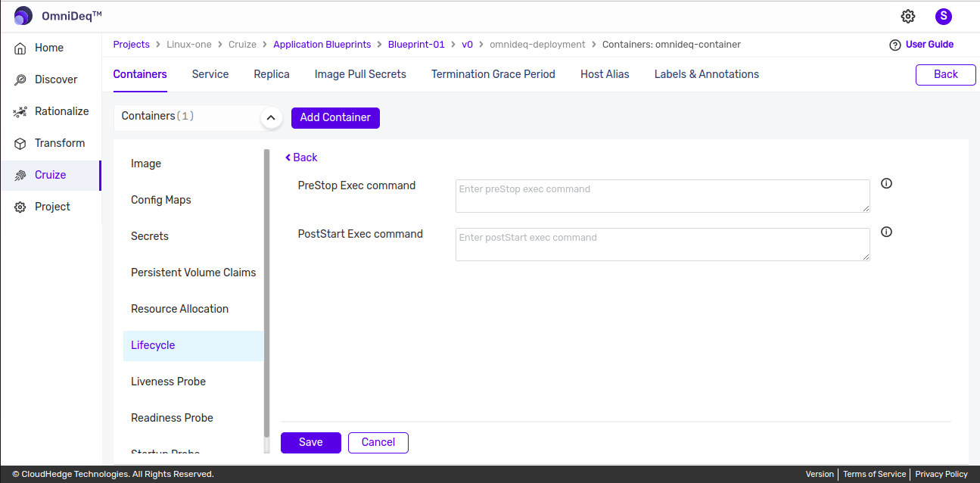Click the top-right Back button
This screenshot has height=483, width=980.
pos(945,74)
